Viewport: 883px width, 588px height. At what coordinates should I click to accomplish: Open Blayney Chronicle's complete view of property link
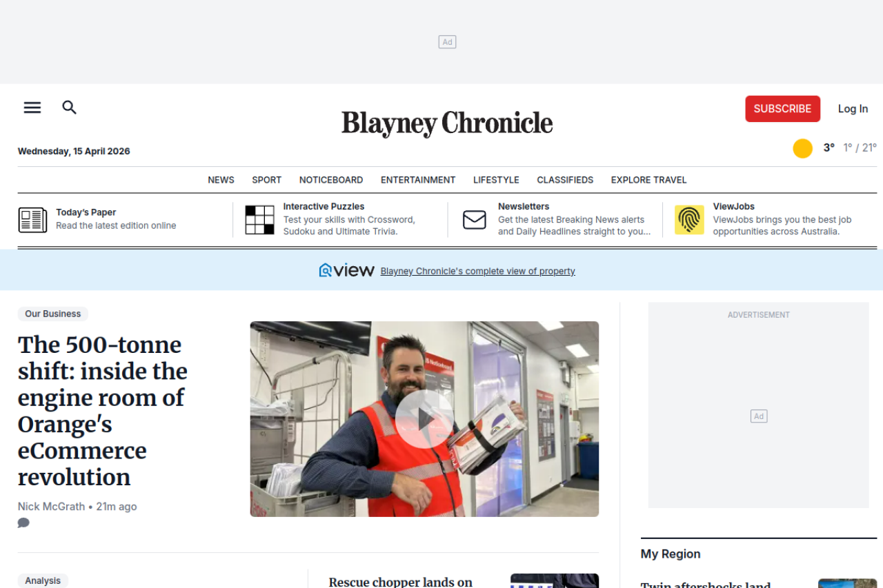[477, 271]
